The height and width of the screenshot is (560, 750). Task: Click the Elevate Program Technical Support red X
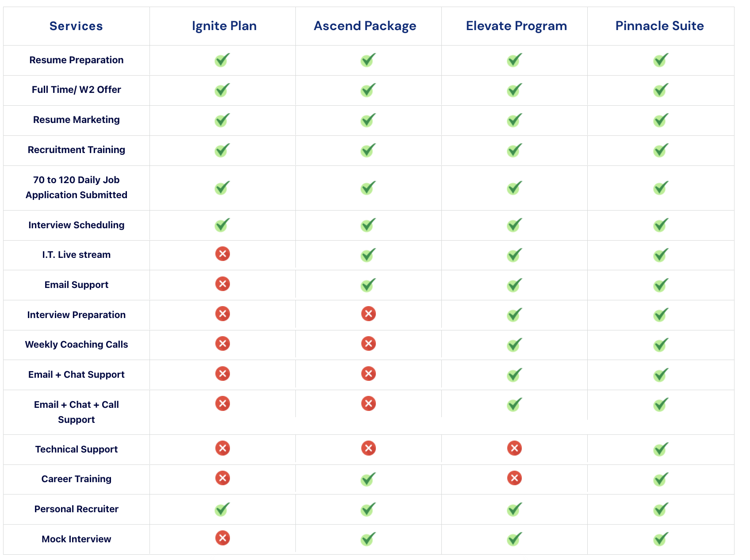tap(514, 448)
